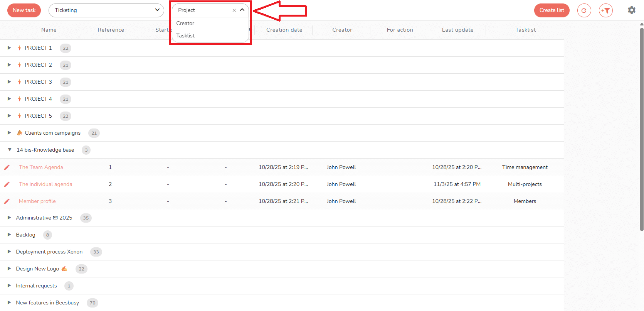
Task: Open The Team Agenda task
Action: [x=41, y=167]
